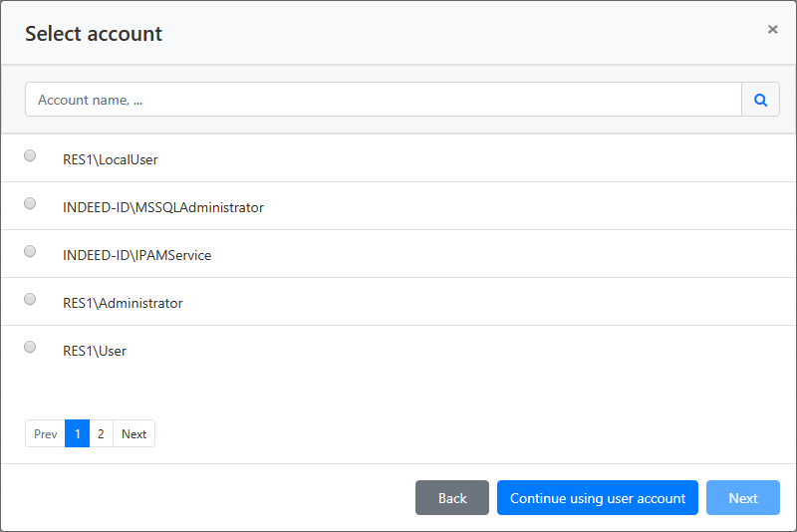Go to the Prev pagination page
Viewport: 797px width, 532px height.
[x=45, y=433]
